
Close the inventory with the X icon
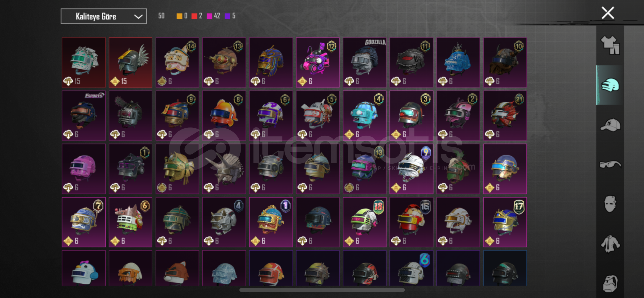[608, 13]
